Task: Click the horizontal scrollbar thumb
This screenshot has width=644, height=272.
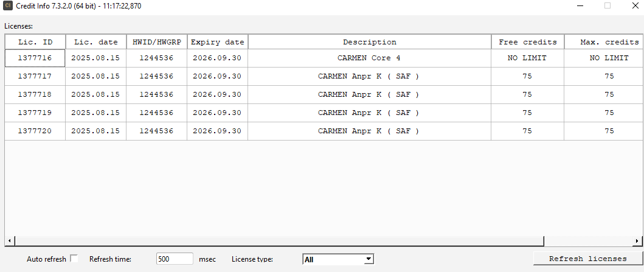Action: click(279, 241)
